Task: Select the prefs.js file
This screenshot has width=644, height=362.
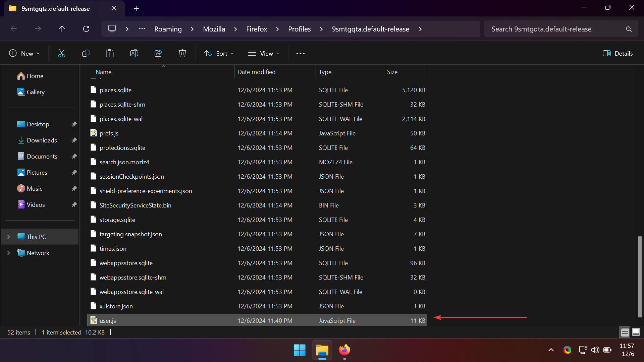Action: click(x=258, y=133)
